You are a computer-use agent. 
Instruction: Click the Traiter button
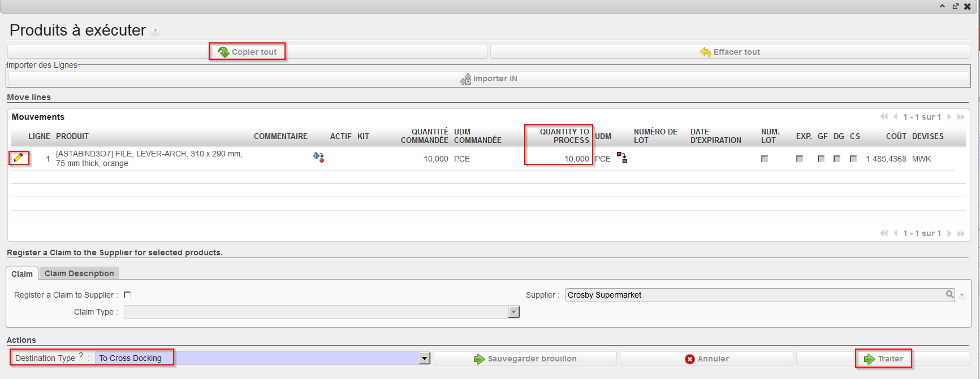[883, 359]
